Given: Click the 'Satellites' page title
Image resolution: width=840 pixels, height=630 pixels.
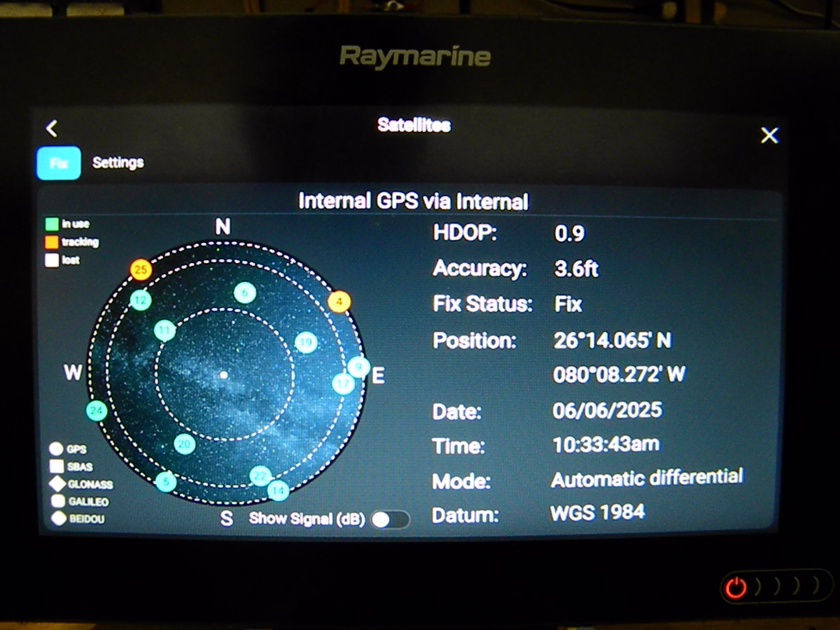Looking at the screenshot, I should click(414, 125).
